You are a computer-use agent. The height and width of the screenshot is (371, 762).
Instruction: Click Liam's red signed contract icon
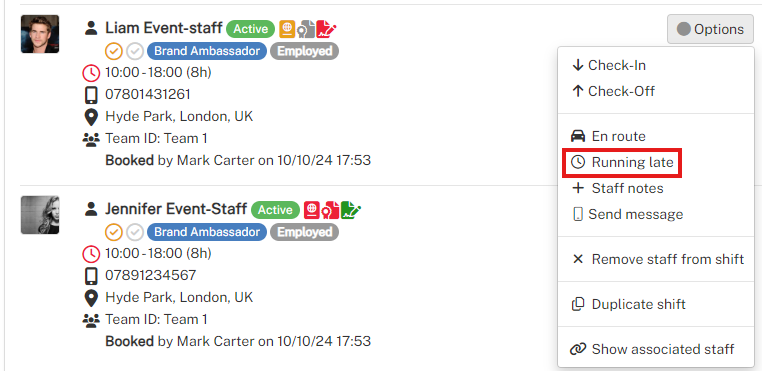(x=326, y=29)
